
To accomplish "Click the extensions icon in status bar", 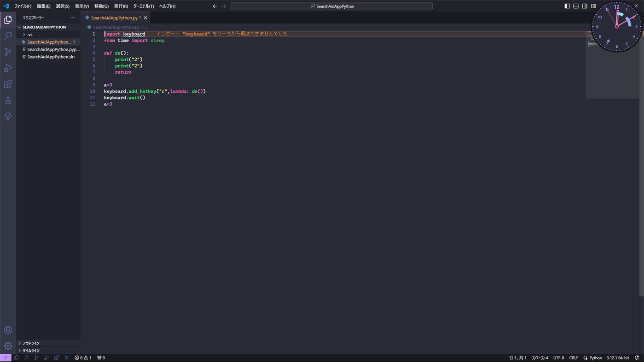I will 57,358.
